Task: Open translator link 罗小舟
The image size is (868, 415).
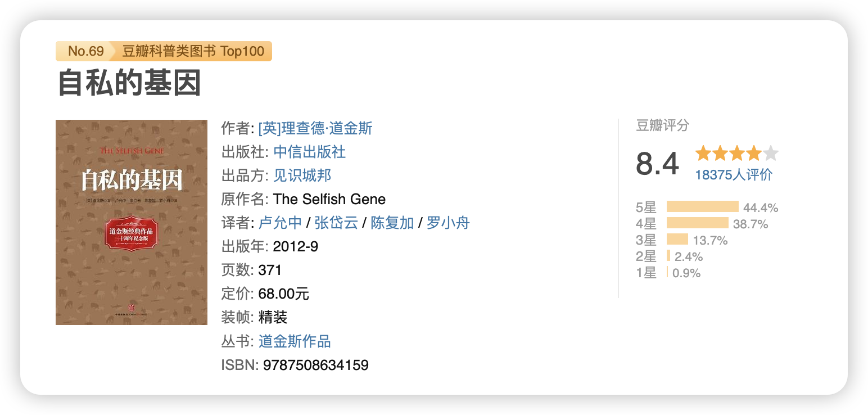Action: tap(448, 223)
